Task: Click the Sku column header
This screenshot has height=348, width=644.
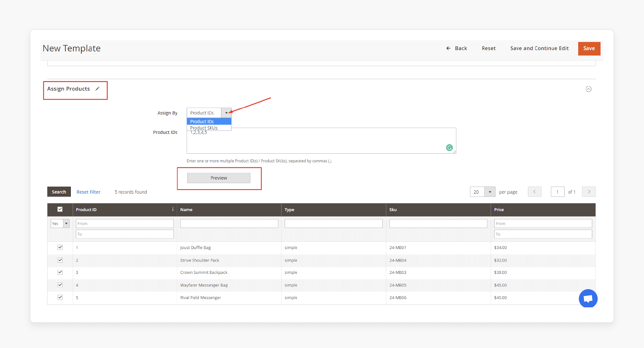Action: coord(438,209)
